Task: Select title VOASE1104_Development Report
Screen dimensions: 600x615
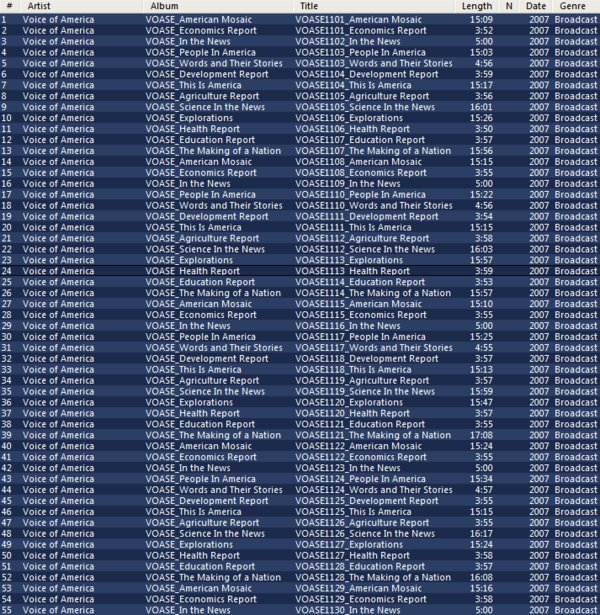Action: tap(367, 75)
